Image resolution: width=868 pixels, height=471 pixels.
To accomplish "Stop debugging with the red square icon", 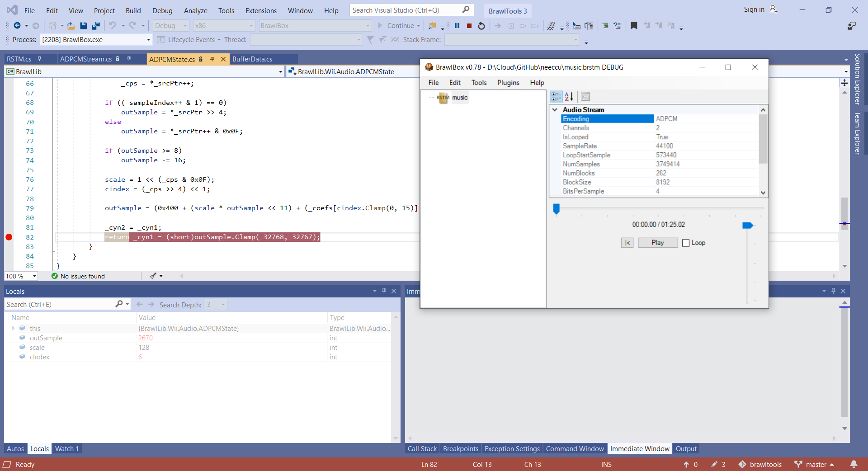I will (x=469, y=26).
